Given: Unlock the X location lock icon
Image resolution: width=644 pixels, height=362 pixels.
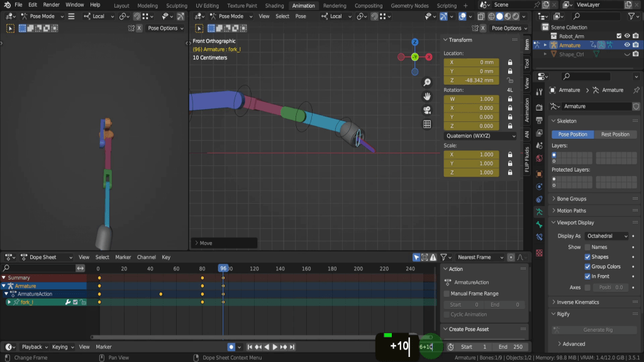Looking at the screenshot, I should click(x=509, y=62).
